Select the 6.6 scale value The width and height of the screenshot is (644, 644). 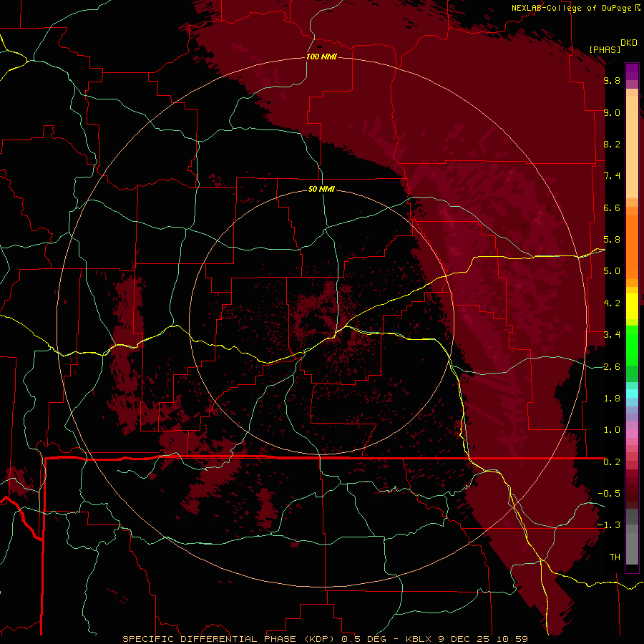point(612,208)
